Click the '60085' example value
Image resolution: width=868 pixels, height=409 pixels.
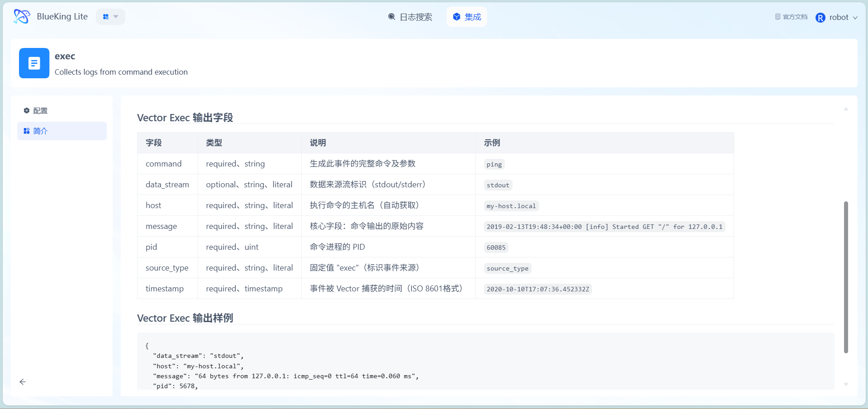(496, 247)
